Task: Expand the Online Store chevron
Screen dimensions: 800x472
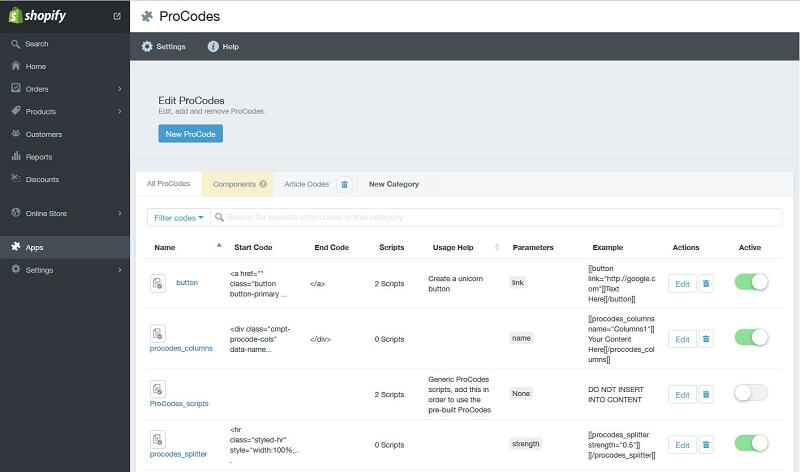Action: click(120, 213)
